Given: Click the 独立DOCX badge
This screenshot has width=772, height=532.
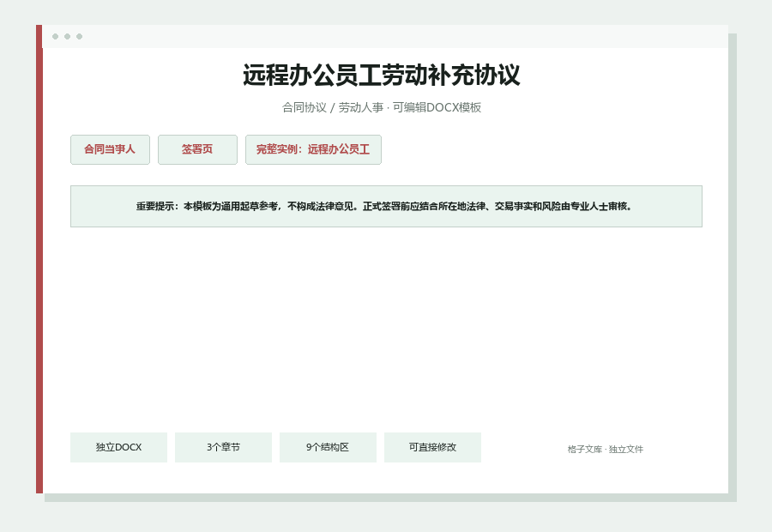Looking at the screenshot, I should click(118, 447).
